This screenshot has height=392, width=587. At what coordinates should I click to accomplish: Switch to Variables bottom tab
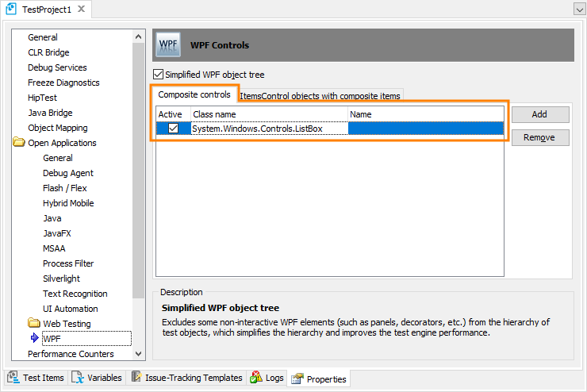[97, 378]
